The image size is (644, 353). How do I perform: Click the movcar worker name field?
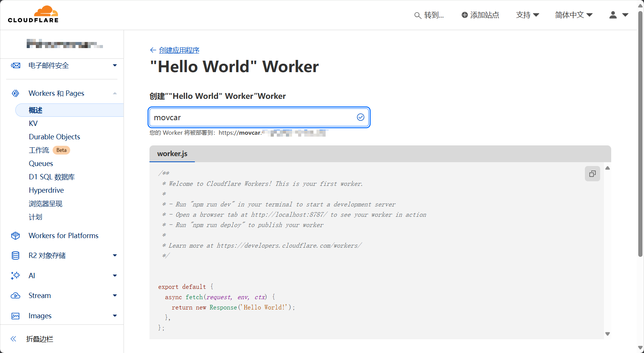[x=252, y=118]
